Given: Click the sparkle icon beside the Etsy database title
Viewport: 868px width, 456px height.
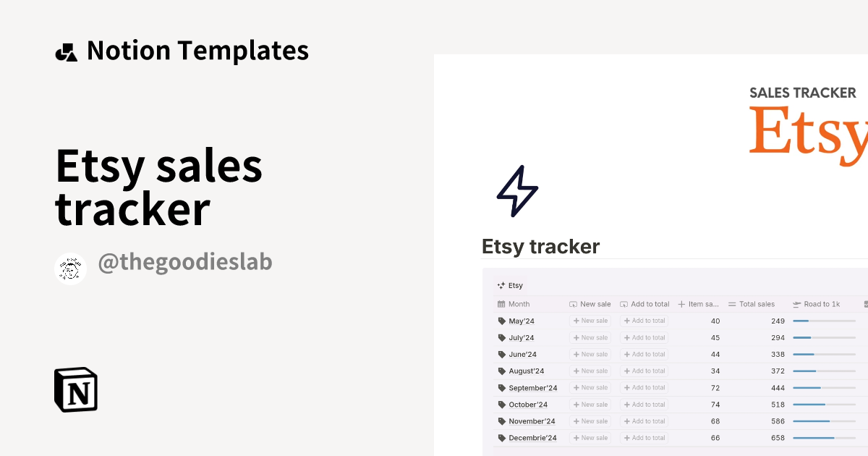Looking at the screenshot, I should 500,285.
